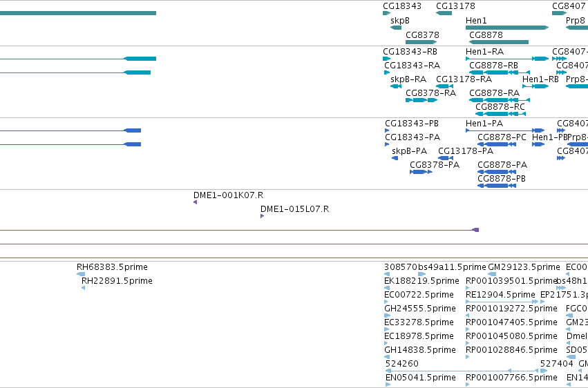Open the CG13178-RA transcript label

tap(464, 79)
